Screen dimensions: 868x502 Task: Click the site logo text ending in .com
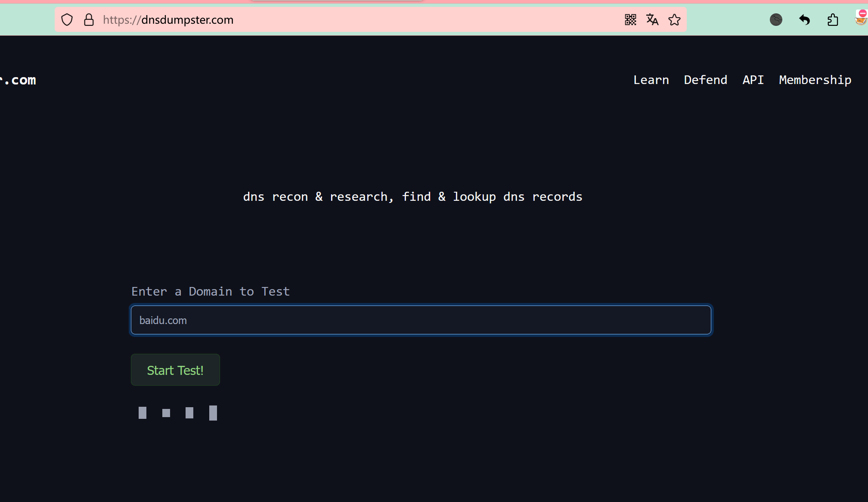click(18, 80)
